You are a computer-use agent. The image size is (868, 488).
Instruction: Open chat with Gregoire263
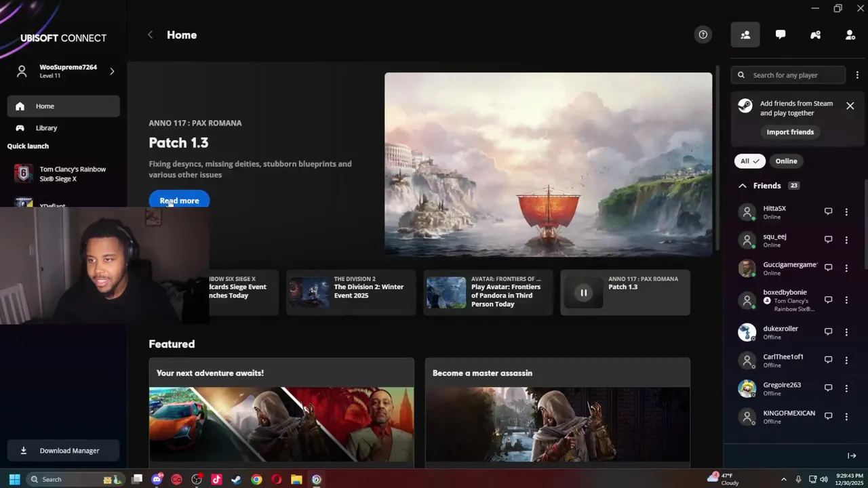click(828, 388)
